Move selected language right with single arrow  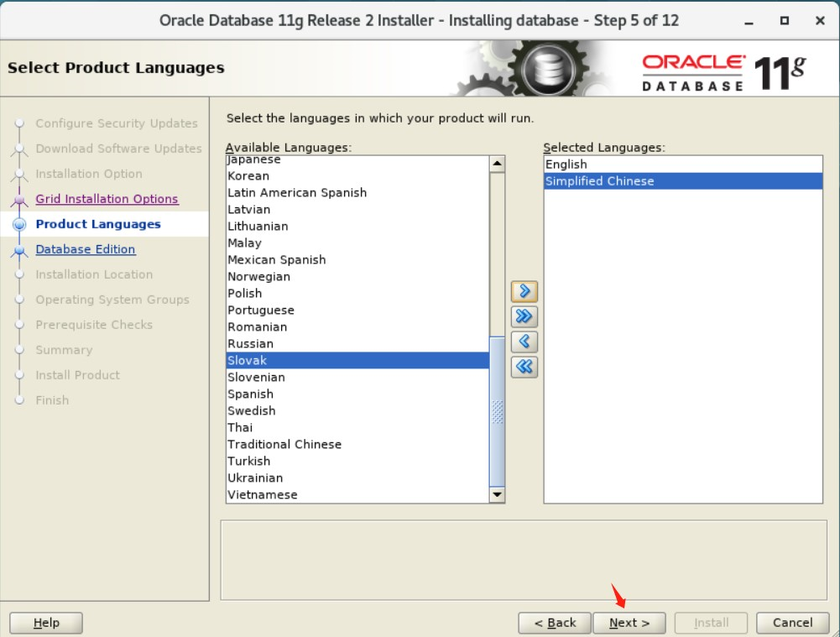tap(523, 291)
